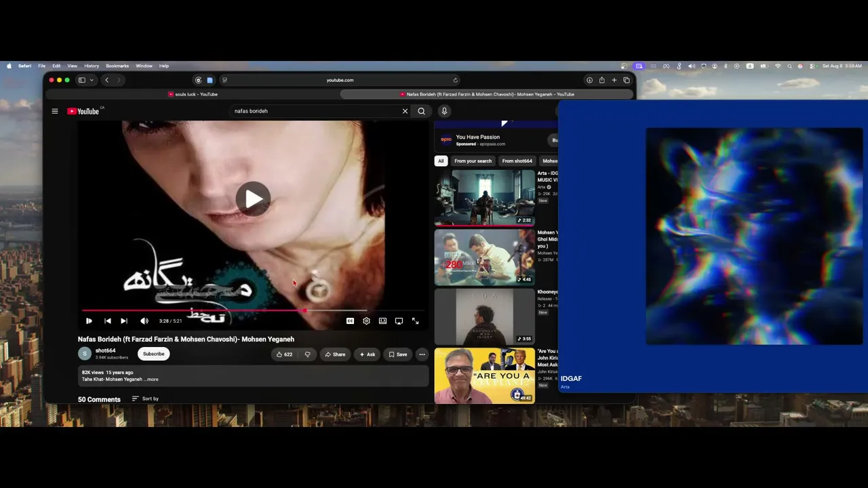Switch to the souls luck YouTube tab
This screenshot has width=868, height=488.
point(193,94)
